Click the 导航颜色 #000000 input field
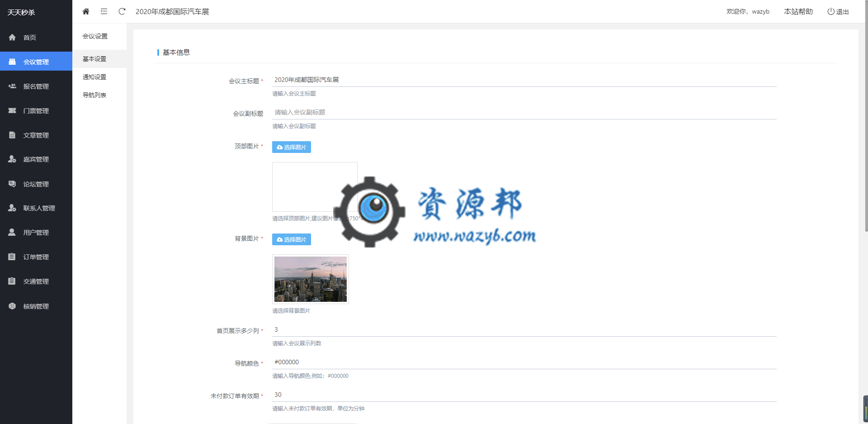The image size is (868, 424). 524,362
